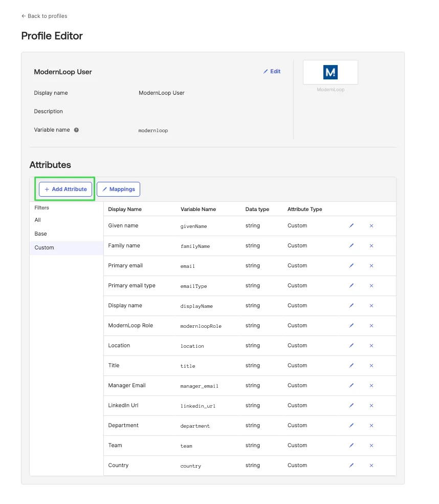Remove the Primary email type attribute
This screenshot has height=504, width=439.
(371, 285)
